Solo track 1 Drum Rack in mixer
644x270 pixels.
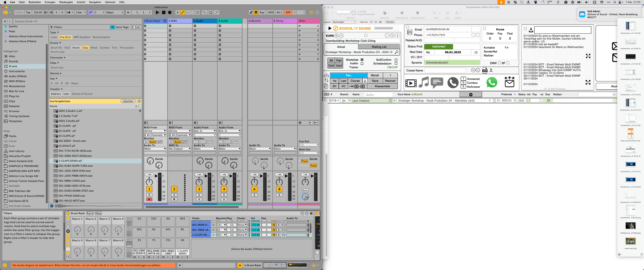149,195
